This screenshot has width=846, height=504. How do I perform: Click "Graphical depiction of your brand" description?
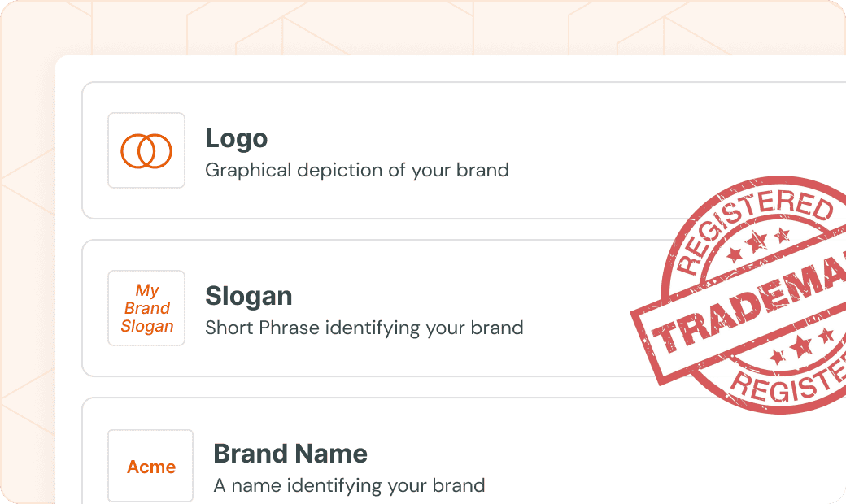pyautogui.click(x=356, y=171)
